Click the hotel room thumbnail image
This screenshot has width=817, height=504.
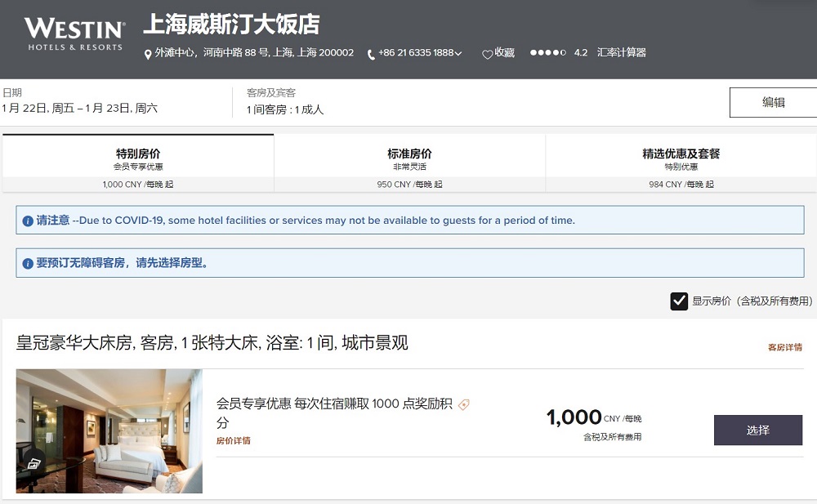109,431
